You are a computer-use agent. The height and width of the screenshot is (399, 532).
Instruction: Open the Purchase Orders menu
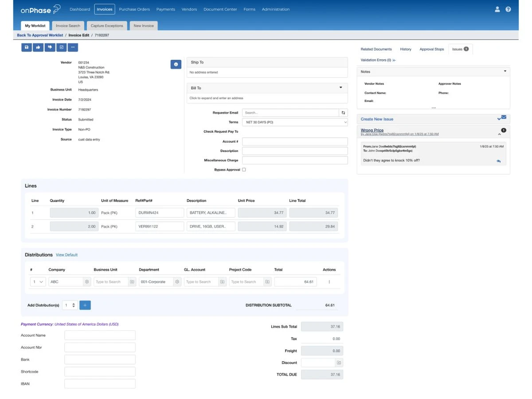pyautogui.click(x=134, y=9)
